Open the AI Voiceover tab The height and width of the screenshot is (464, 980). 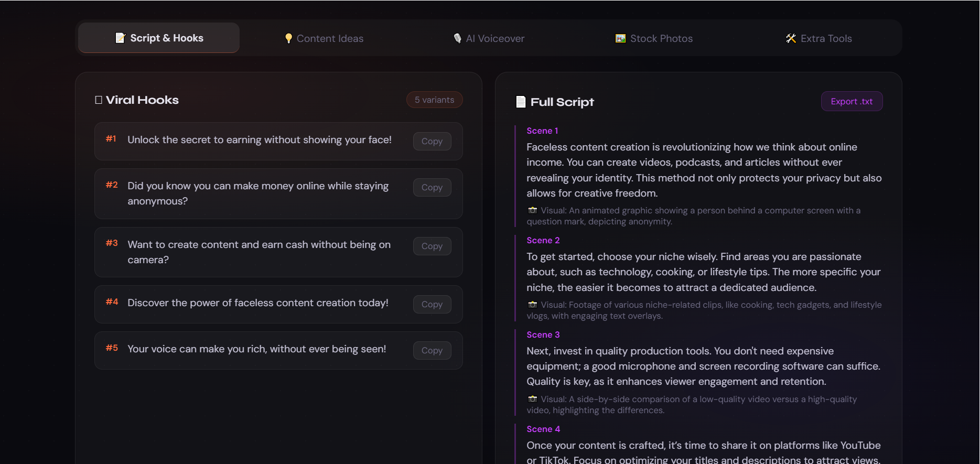pyautogui.click(x=489, y=38)
